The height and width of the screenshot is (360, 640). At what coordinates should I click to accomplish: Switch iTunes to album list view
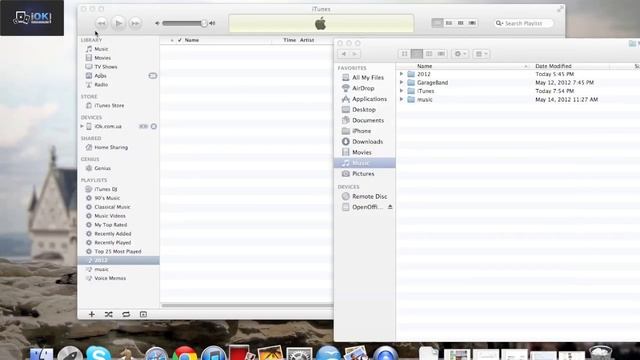click(x=449, y=23)
